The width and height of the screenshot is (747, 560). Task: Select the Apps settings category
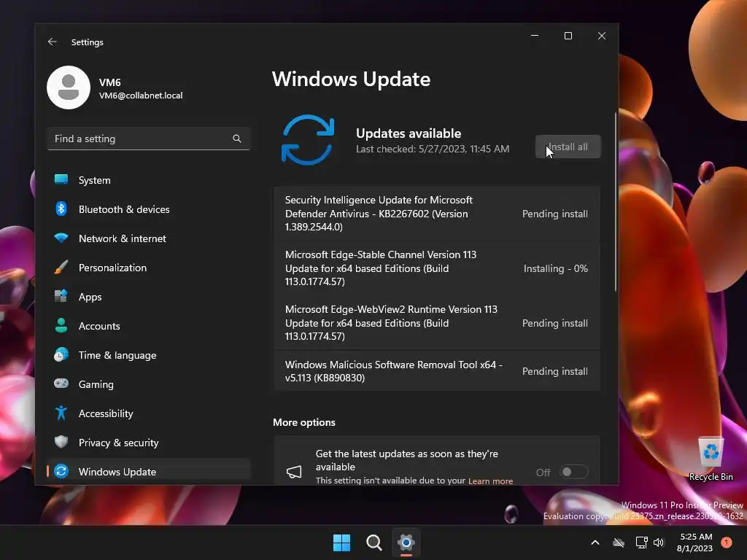coord(149,297)
